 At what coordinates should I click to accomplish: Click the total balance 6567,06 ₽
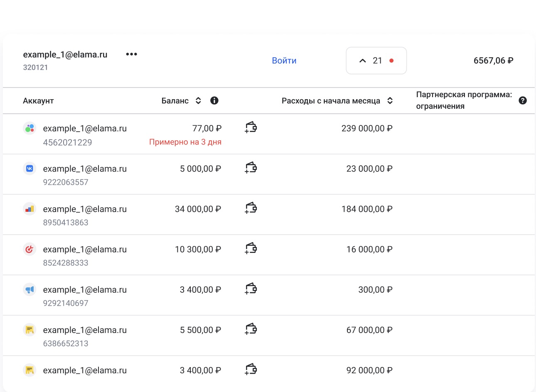click(x=494, y=61)
